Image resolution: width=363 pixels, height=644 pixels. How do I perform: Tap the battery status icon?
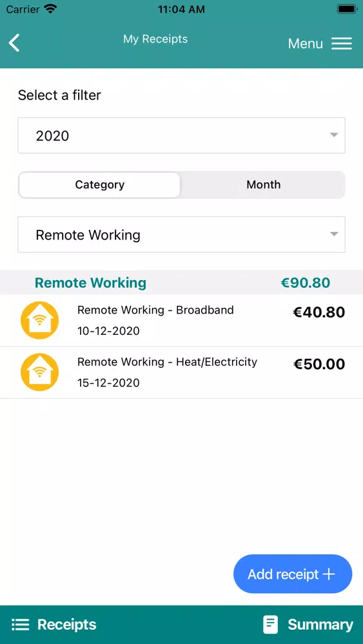[x=348, y=9]
